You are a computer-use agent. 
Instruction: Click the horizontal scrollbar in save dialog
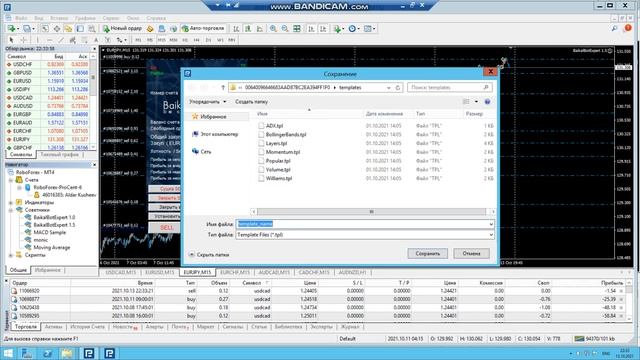(x=371, y=211)
